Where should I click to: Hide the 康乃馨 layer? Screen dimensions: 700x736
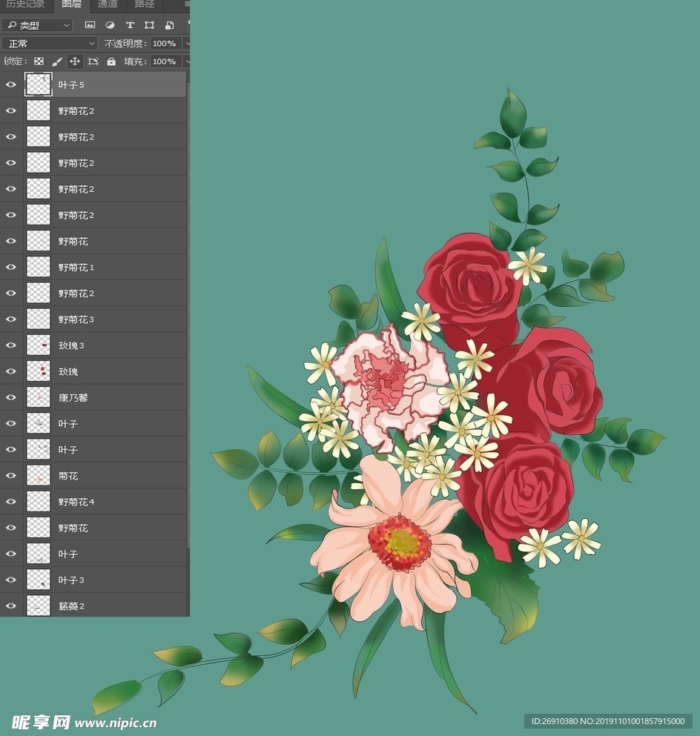[10, 397]
